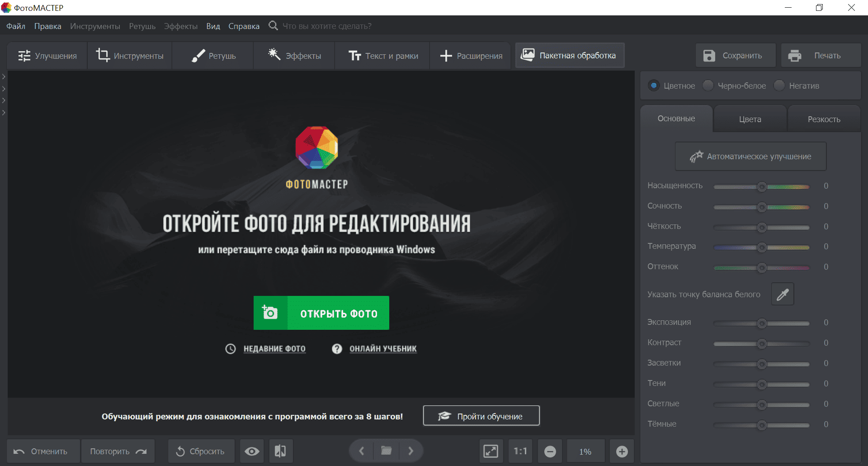Click the green Открыть фото button
Image resolution: width=868 pixels, height=466 pixels.
click(321, 313)
